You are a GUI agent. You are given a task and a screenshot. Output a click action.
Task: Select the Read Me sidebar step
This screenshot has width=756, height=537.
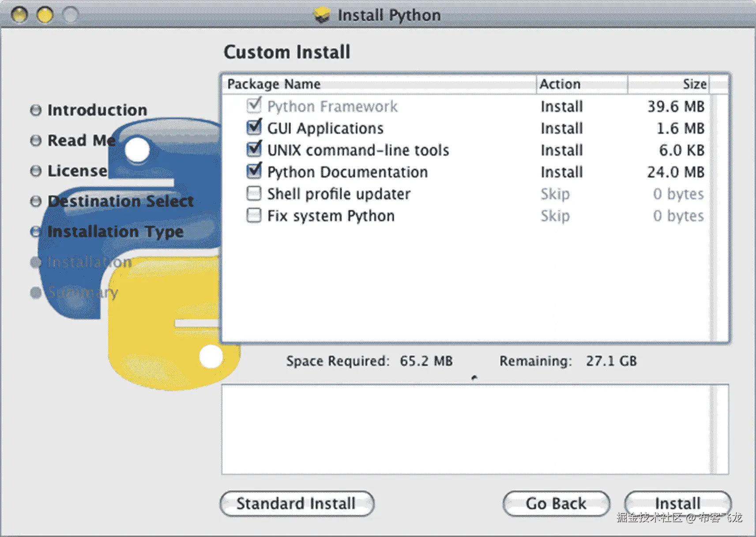pos(81,140)
